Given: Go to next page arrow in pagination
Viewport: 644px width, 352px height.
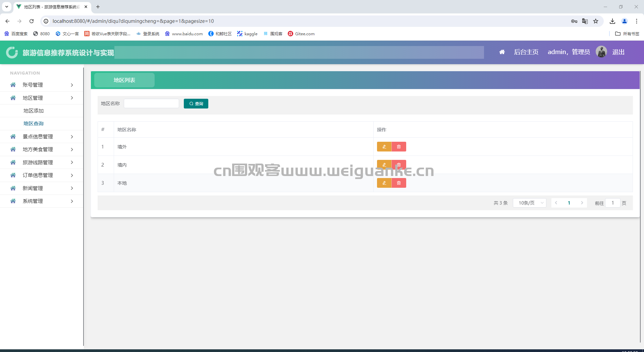Looking at the screenshot, I should click(582, 203).
